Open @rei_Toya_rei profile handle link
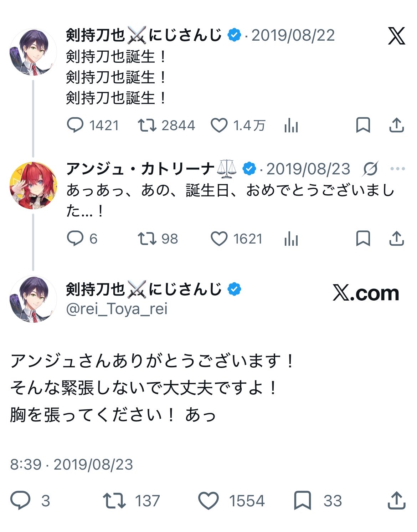417x532 pixels. [117, 309]
